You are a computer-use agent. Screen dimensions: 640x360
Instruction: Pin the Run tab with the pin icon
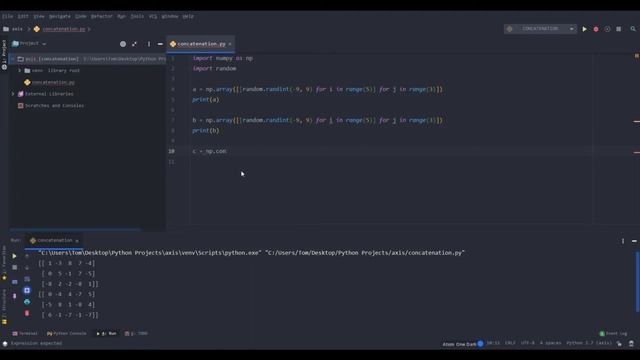[14, 296]
